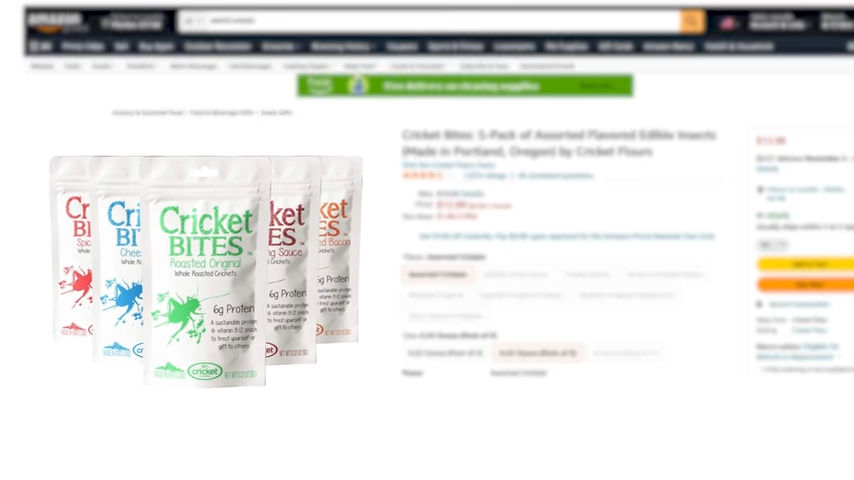Click the US flag language icon

pos(728,23)
